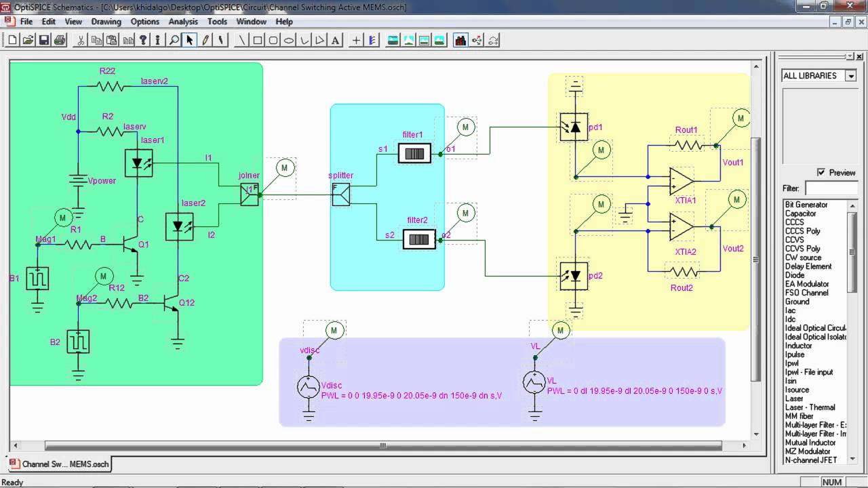Screen dimensions: 868x488
Task: Open the Drawing menu
Action: coord(106,22)
